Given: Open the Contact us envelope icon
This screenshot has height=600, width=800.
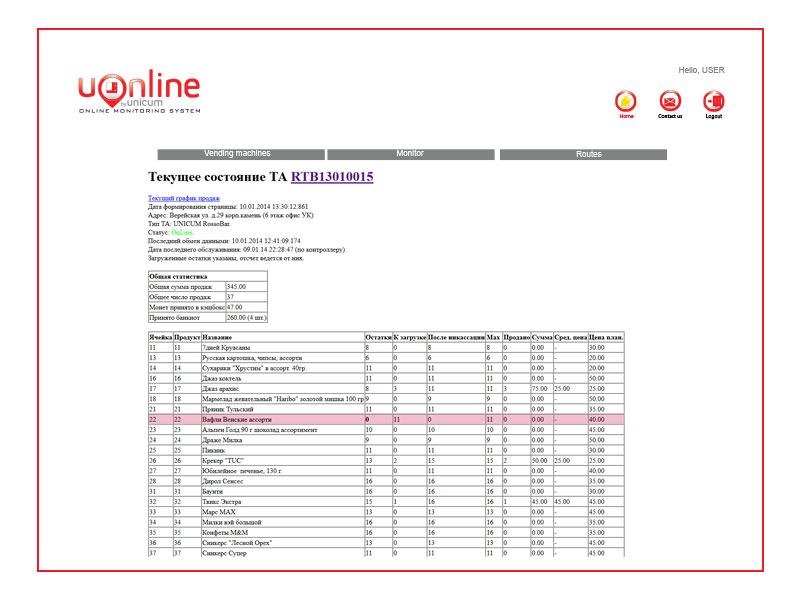Looking at the screenshot, I should pyautogui.click(x=670, y=101).
